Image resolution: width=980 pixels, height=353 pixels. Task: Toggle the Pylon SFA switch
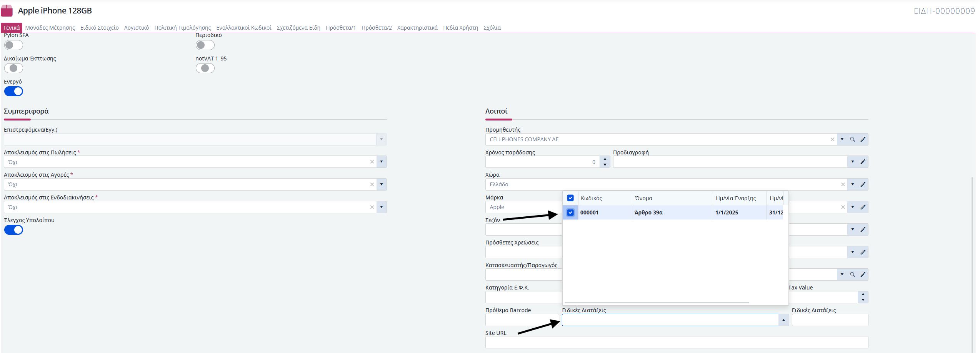click(x=13, y=45)
